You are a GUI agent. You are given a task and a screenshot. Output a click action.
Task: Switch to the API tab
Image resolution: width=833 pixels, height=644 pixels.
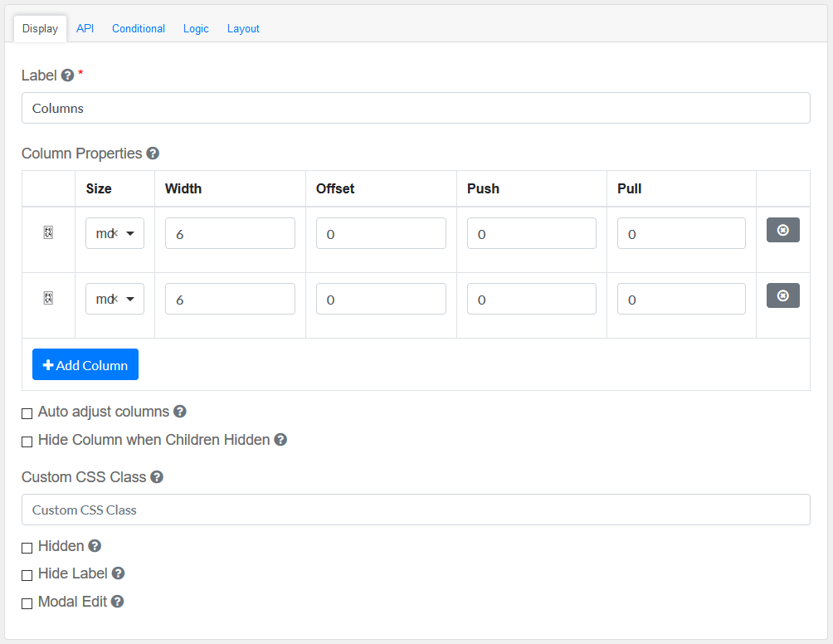pos(85,28)
